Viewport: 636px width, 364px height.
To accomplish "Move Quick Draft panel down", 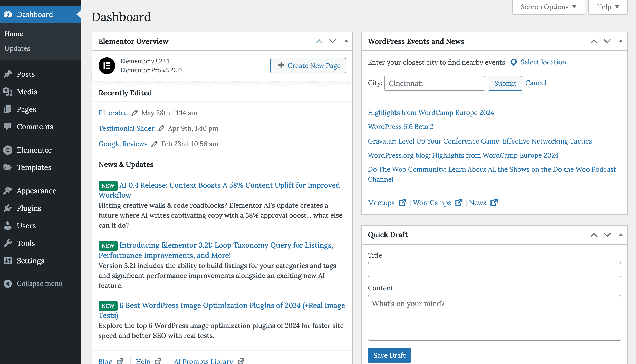I will point(607,235).
